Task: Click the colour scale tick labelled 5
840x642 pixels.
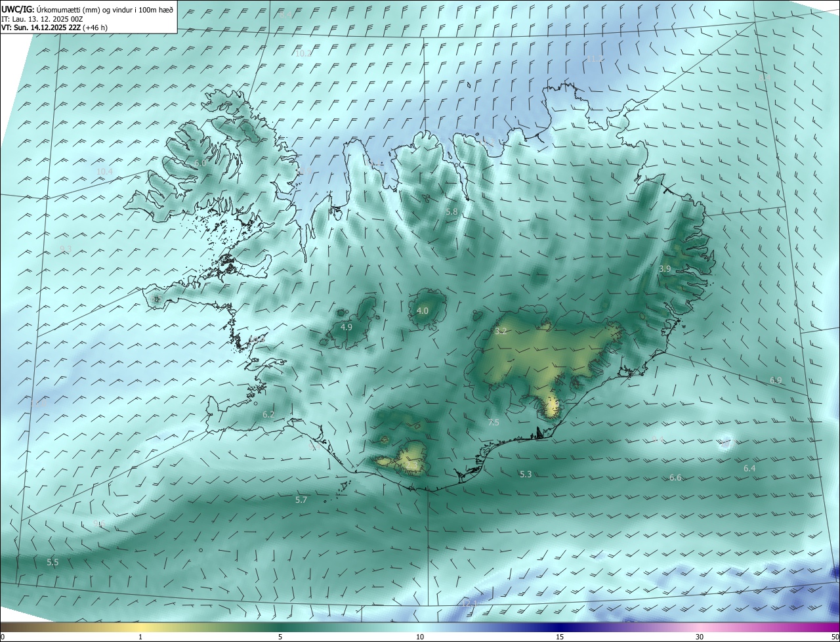Action: coord(280,637)
